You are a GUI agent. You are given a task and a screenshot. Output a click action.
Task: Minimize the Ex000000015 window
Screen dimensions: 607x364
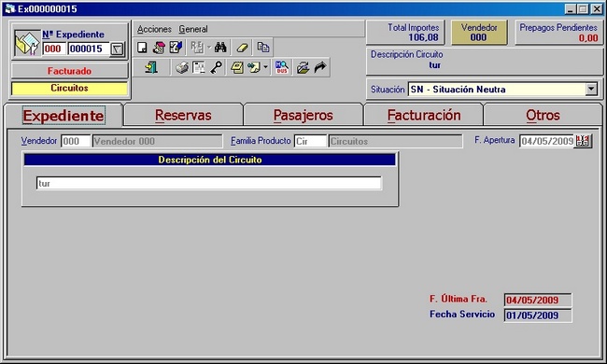click(570, 9)
